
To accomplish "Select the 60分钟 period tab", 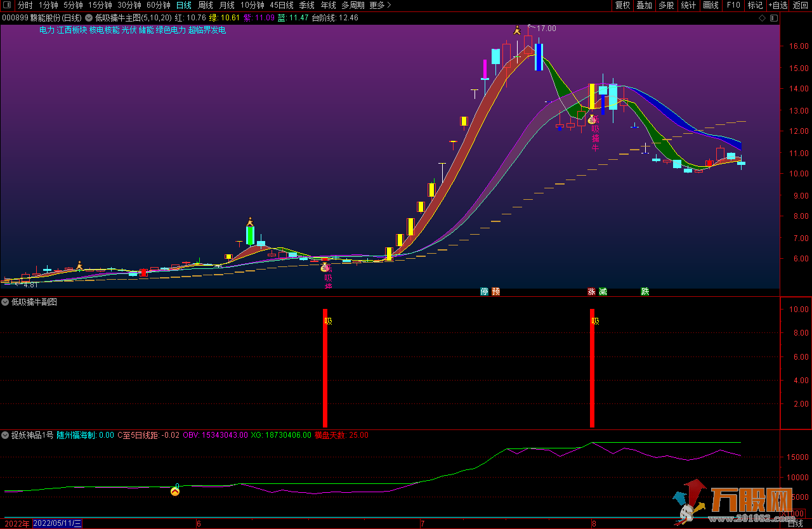I will [x=159, y=5].
